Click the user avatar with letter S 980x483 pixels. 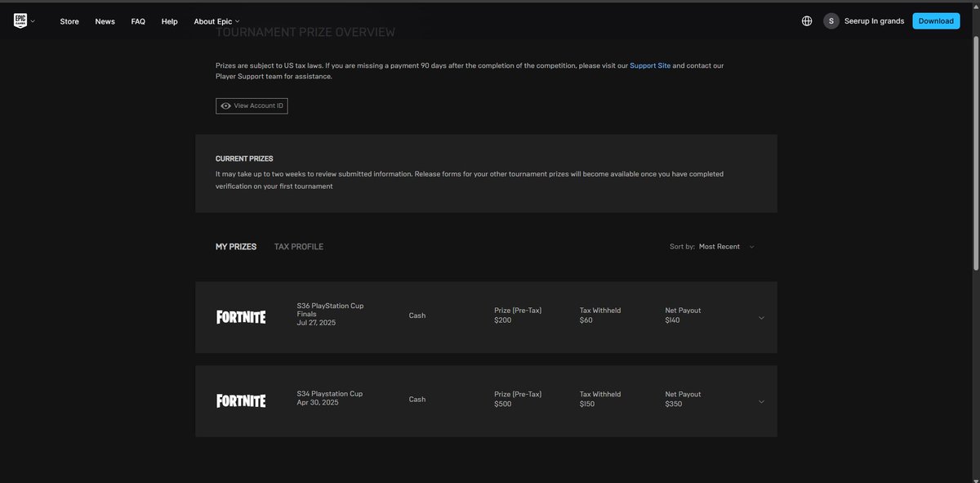tap(831, 21)
